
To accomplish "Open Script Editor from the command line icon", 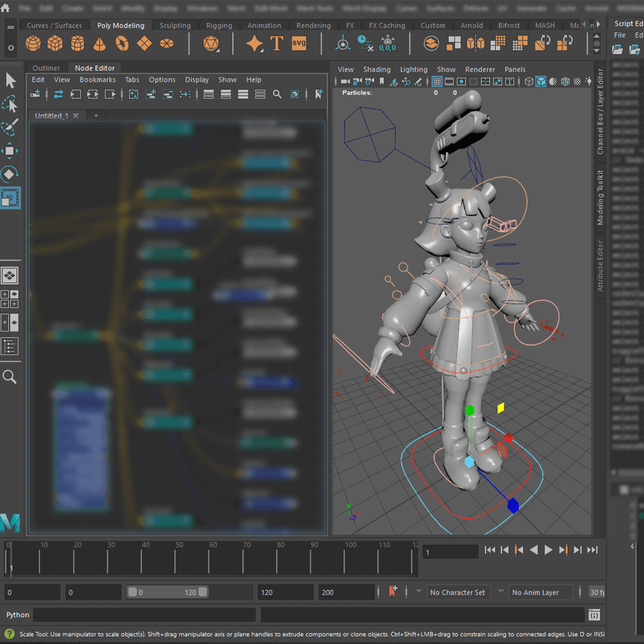I will [594, 615].
